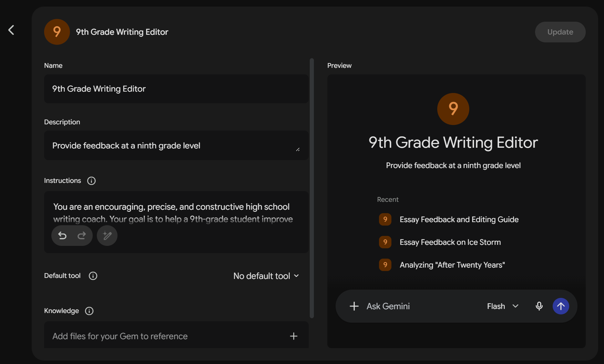Click the editor panel vertical scrollbar
This screenshot has width=604, height=364.
(x=312, y=188)
